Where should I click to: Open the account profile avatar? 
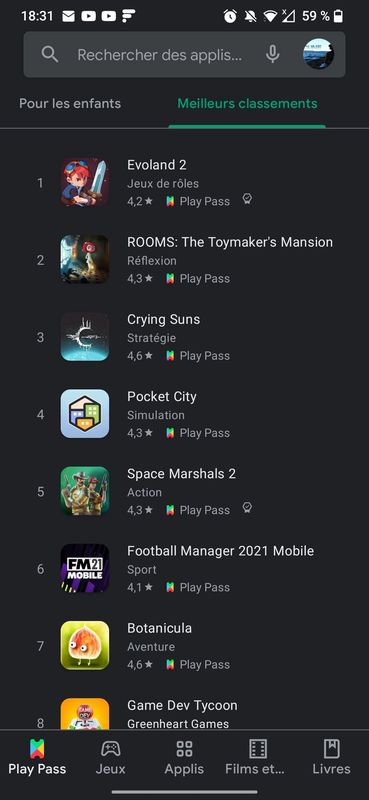tap(318, 54)
